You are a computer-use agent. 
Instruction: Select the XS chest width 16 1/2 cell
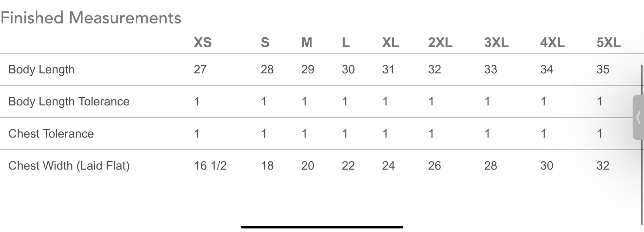210,166
